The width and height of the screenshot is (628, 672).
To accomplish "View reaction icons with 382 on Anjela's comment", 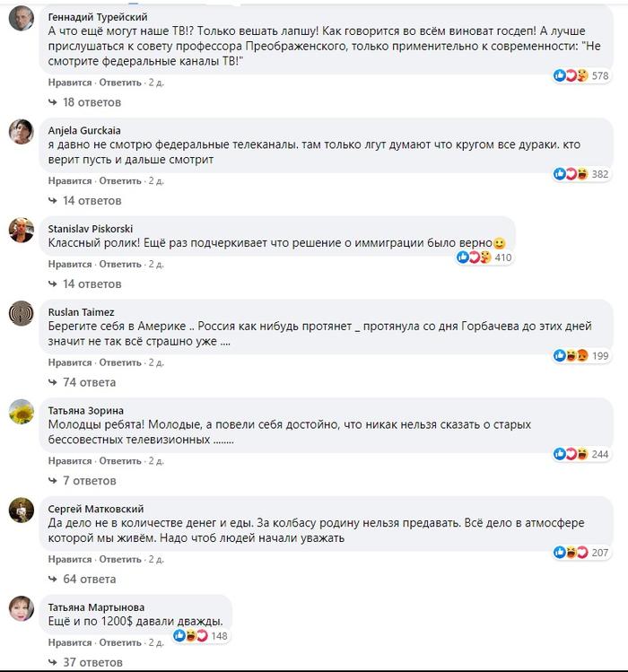I will pyautogui.click(x=581, y=174).
